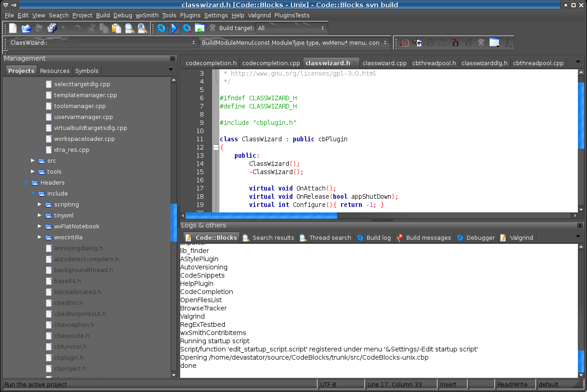Expand the scripting folder
The image size is (587, 392).
pyautogui.click(x=40, y=204)
